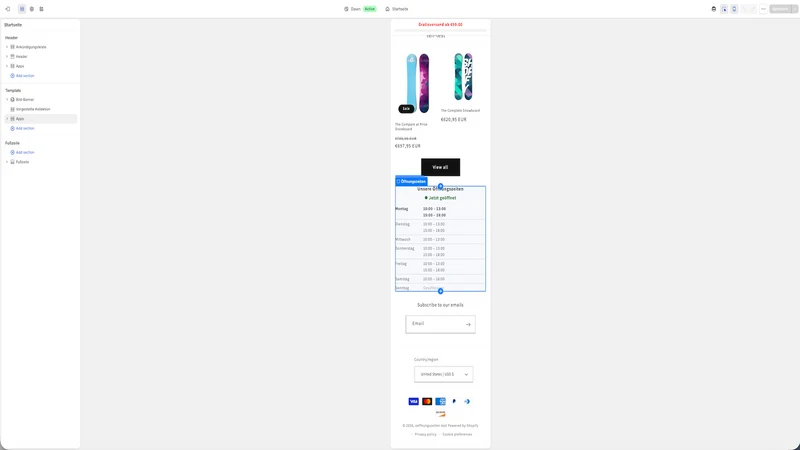Click the Visa payment icon

[x=414, y=402]
